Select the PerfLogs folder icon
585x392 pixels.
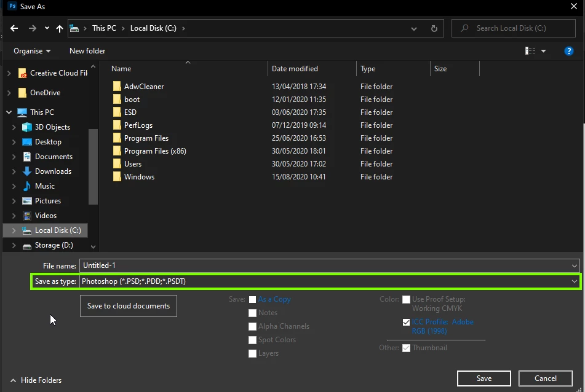point(117,125)
